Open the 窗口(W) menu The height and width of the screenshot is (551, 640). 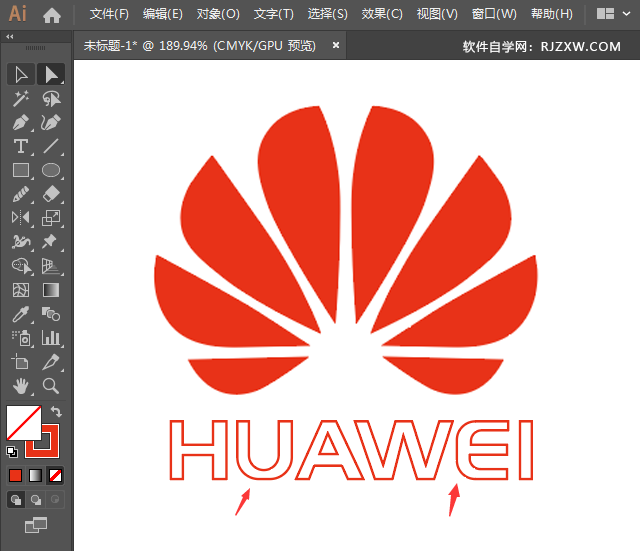[494, 14]
